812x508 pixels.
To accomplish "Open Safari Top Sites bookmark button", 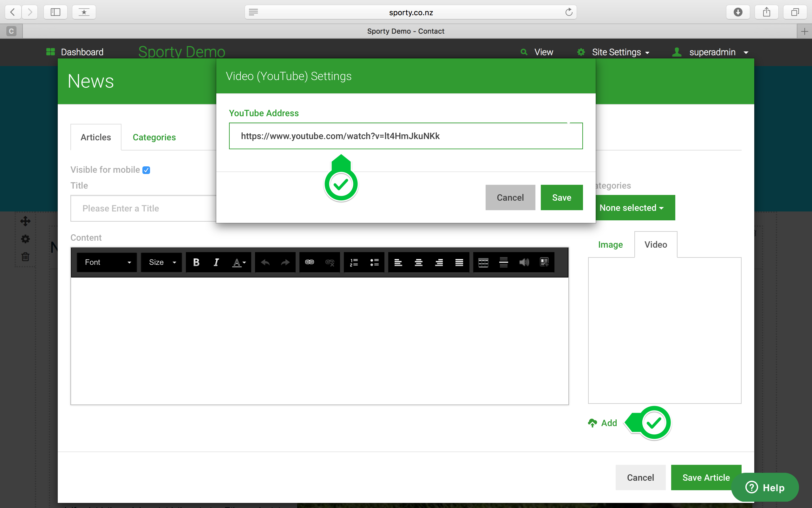I will 84,12.
